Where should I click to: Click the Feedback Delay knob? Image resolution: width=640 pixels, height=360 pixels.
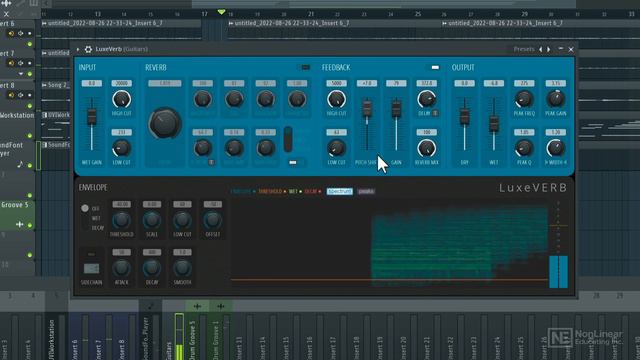click(426, 99)
